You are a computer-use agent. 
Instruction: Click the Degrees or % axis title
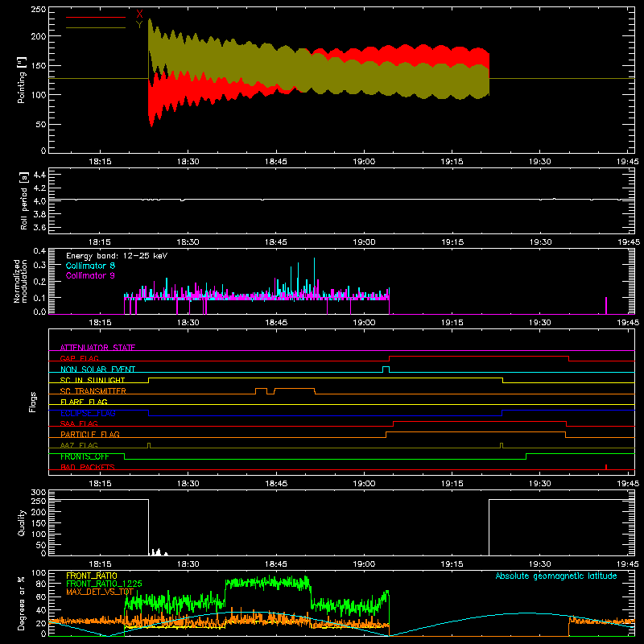(22, 603)
